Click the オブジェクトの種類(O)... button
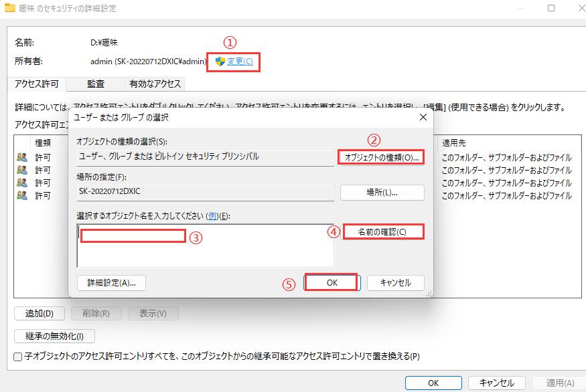586x392 pixels. tap(382, 158)
